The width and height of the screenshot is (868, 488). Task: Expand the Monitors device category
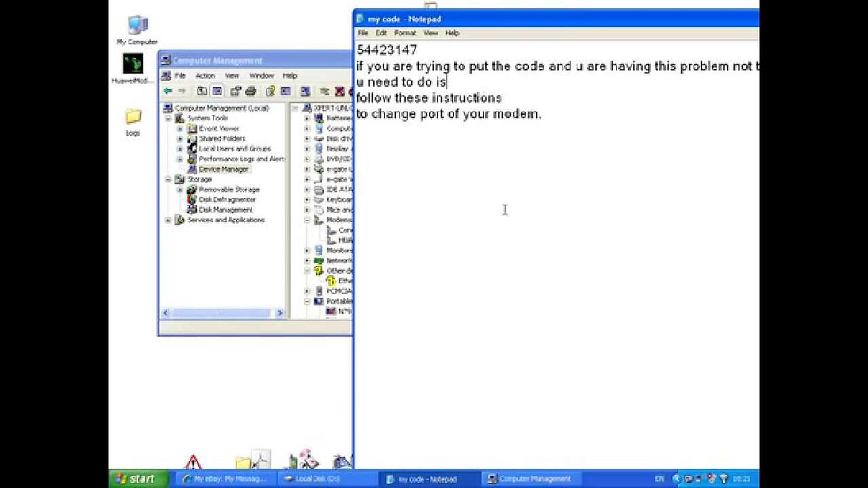307,251
